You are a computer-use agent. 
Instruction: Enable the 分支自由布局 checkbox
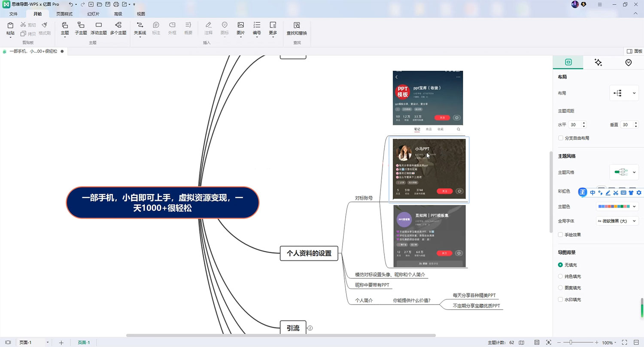[561, 138]
